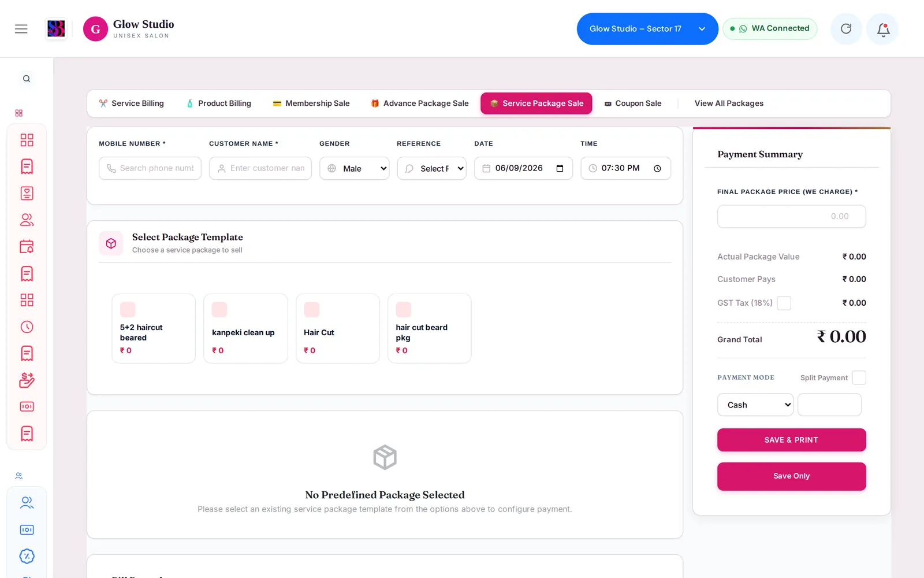This screenshot has width=924, height=578.
Task: Select the Hair Cut package card
Action: click(338, 328)
